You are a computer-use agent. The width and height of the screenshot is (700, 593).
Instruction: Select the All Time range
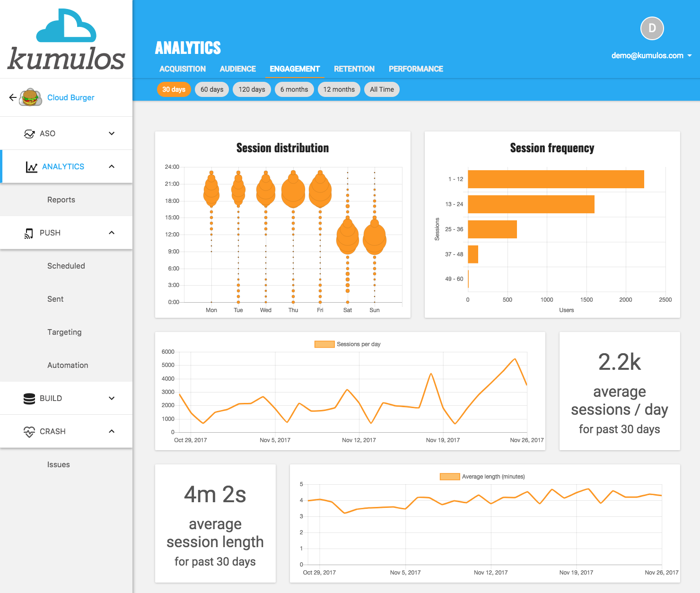(382, 89)
